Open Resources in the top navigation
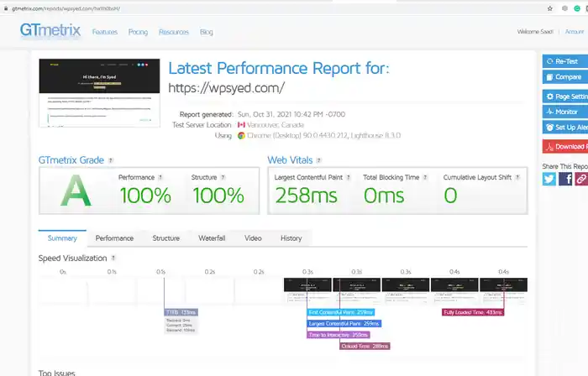Screen dimensions: 588x376 click(x=174, y=32)
